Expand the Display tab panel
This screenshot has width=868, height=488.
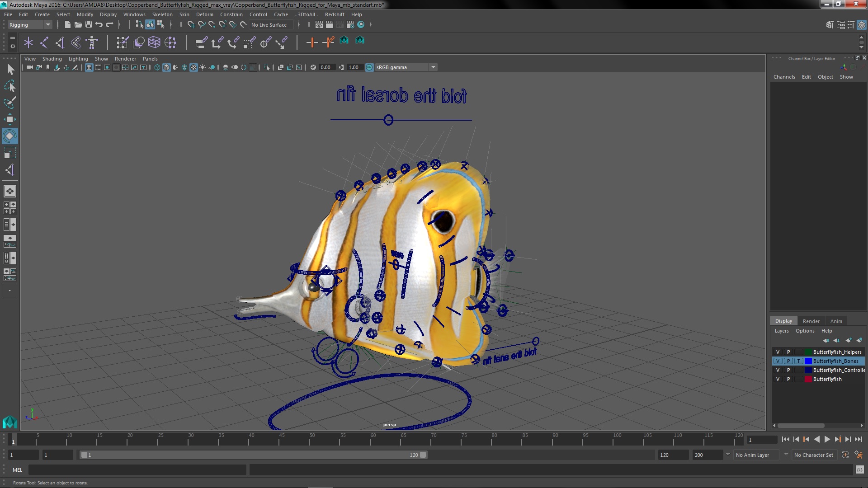pyautogui.click(x=783, y=320)
